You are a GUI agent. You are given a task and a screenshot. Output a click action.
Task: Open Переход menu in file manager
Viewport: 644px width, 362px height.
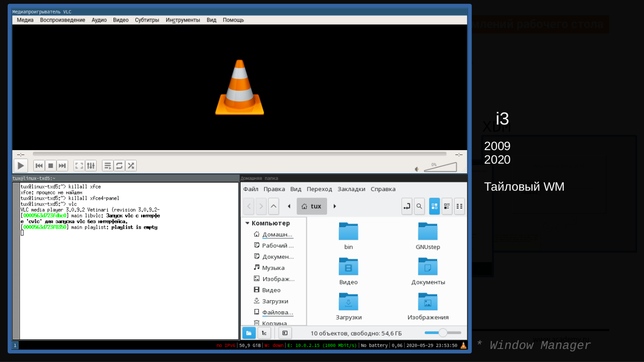coord(319,189)
